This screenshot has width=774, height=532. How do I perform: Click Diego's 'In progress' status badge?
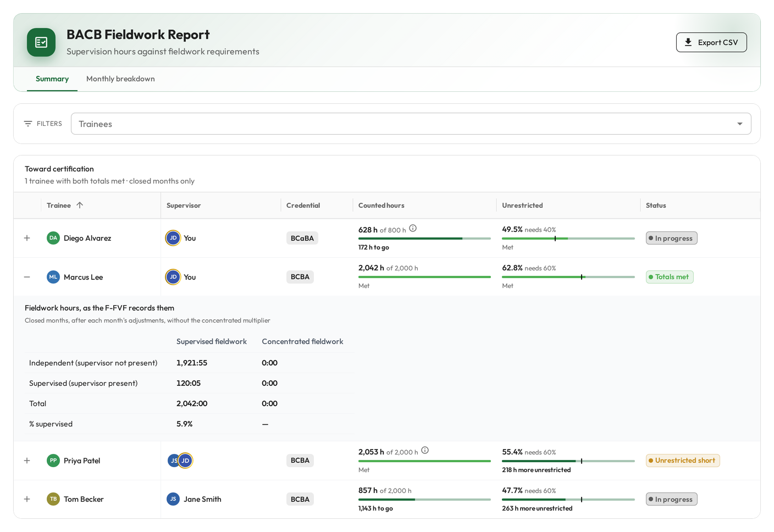pyautogui.click(x=672, y=238)
